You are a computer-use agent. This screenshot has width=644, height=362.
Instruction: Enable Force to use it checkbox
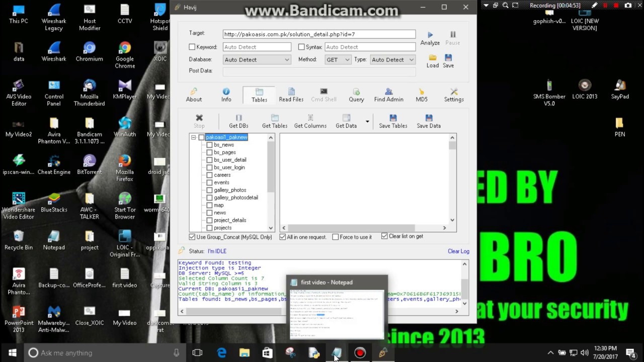tap(336, 237)
